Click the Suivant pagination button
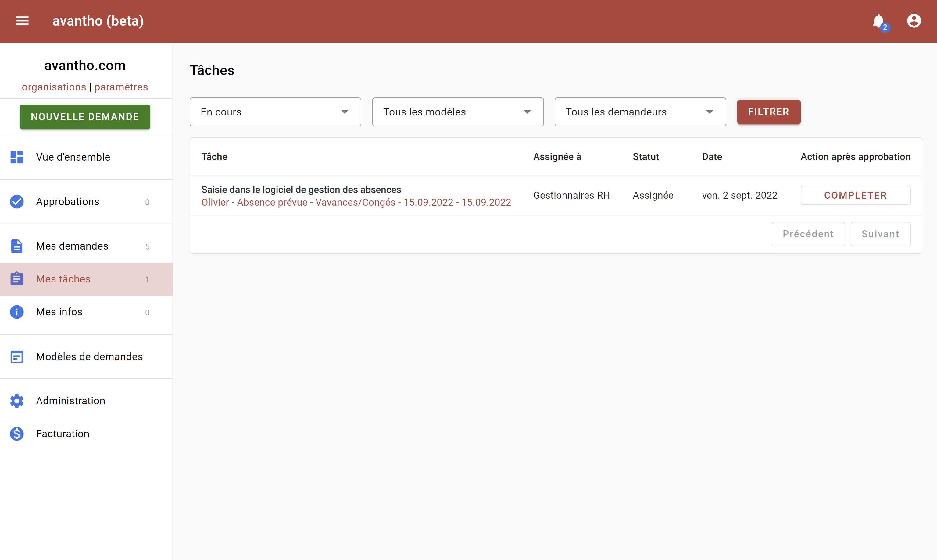The width and height of the screenshot is (937, 560). click(x=880, y=234)
